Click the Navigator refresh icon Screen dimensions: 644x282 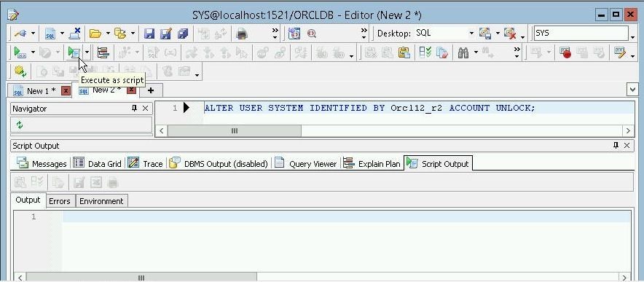tap(19, 125)
